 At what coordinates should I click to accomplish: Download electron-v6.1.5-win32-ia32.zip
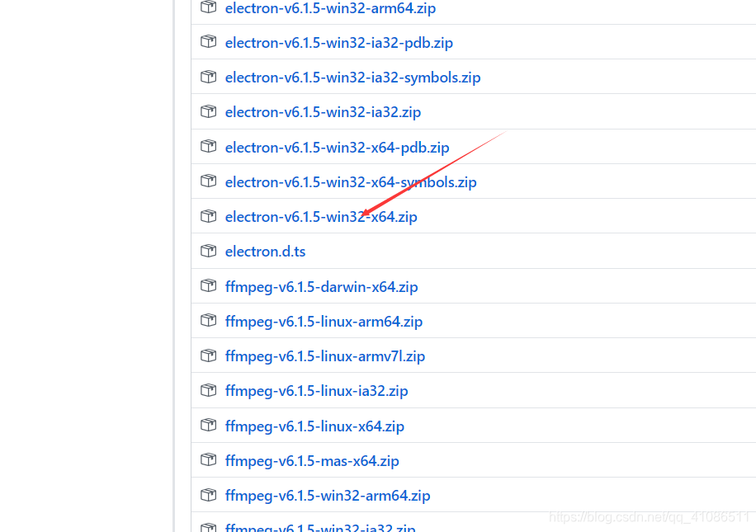point(323,112)
